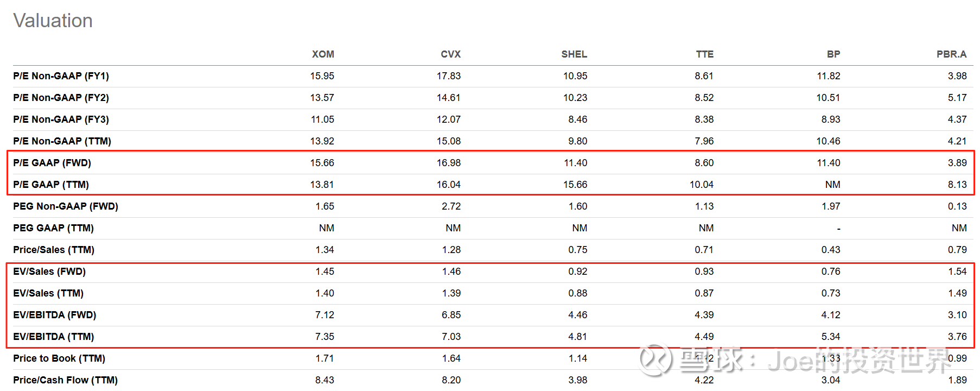
Task: Click BP value 0.43 in Price/Sales row
Action: click(831, 250)
